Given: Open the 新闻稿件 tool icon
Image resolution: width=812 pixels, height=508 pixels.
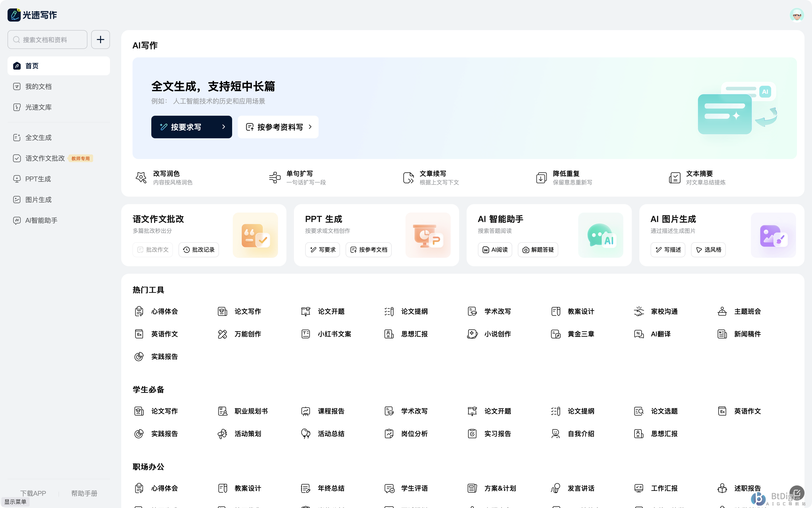Looking at the screenshot, I should (722, 334).
